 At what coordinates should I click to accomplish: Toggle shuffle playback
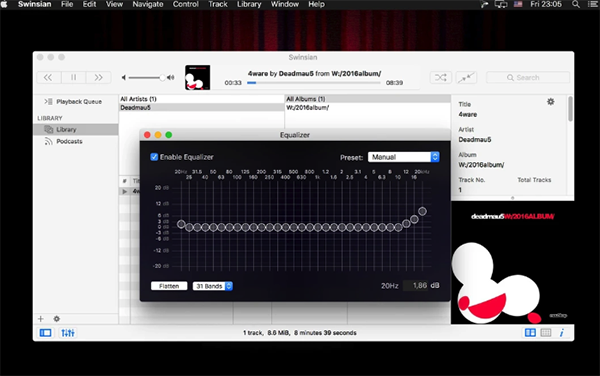440,78
